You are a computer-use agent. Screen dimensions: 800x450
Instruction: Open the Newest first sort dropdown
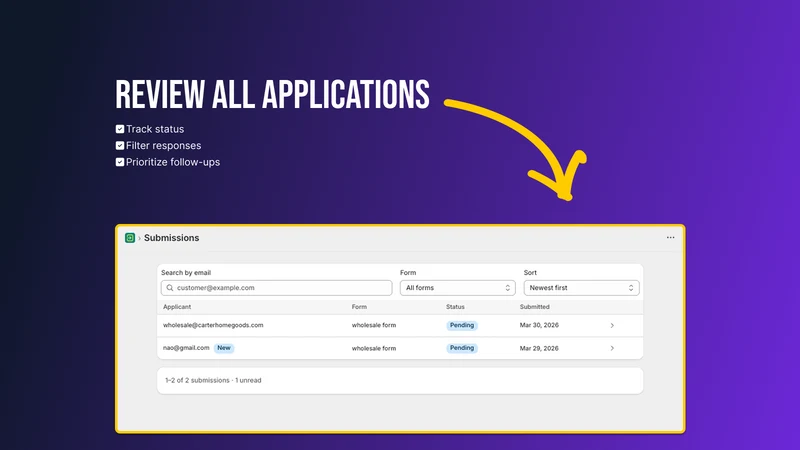click(581, 288)
